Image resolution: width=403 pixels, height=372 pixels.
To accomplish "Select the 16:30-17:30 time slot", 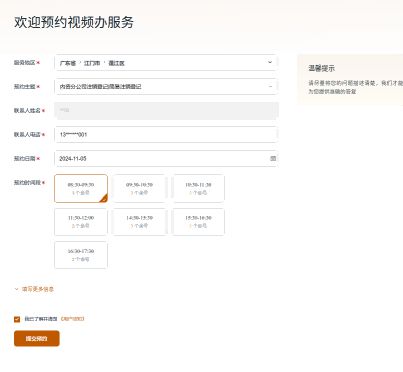I will [x=81, y=255].
